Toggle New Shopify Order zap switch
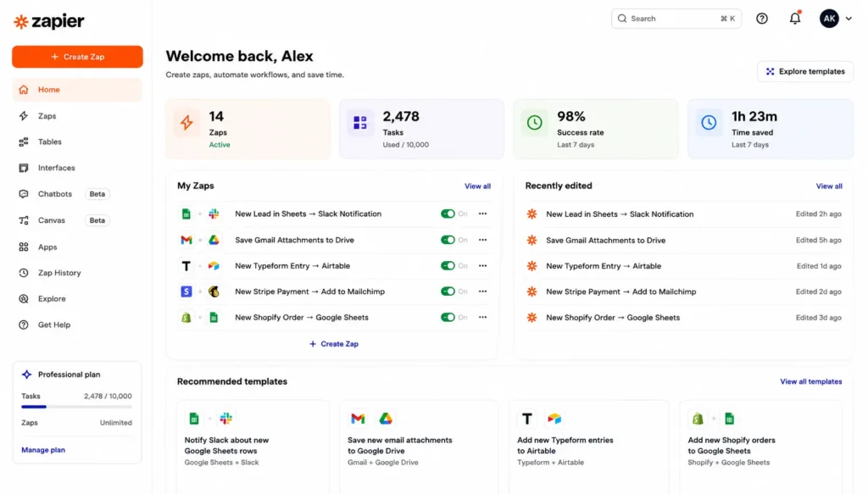Image resolution: width=868 pixels, height=494 pixels. point(448,318)
